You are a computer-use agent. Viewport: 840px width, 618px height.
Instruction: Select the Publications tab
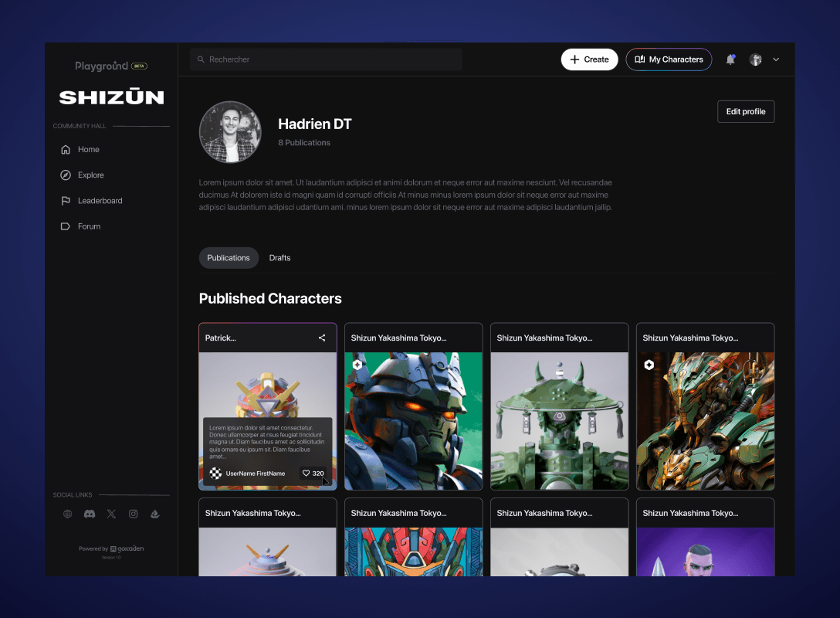point(229,258)
